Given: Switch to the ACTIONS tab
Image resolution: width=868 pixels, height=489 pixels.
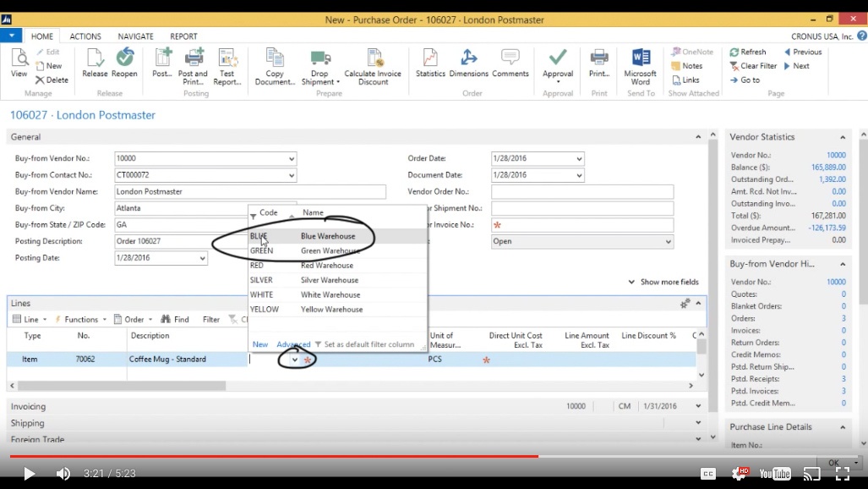Looking at the screenshot, I should (x=85, y=36).
